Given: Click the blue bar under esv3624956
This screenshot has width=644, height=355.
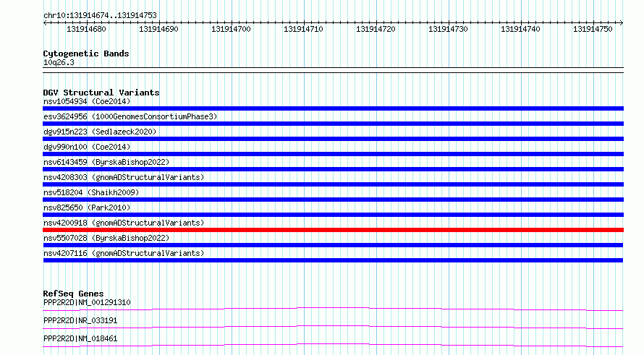Looking at the screenshot, I should click(333, 124).
